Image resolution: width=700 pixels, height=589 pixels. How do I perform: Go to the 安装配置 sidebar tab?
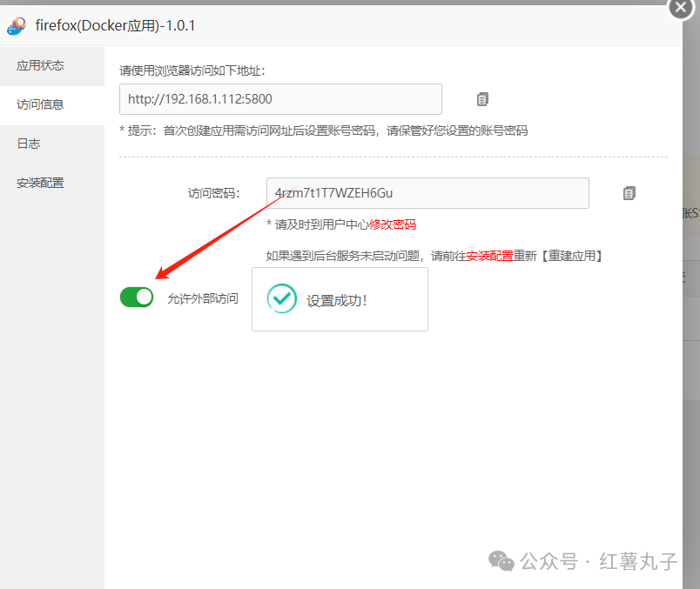click(x=40, y=183)
